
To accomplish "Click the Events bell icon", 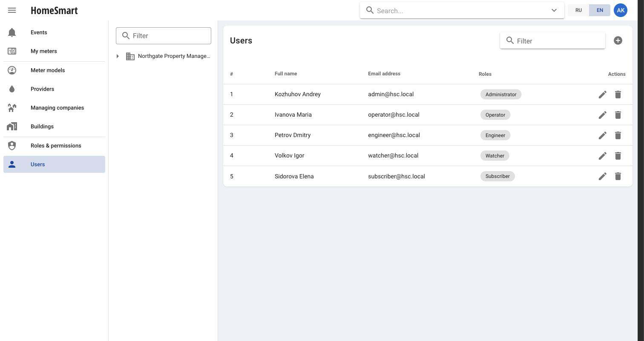I will coord(12,32).
